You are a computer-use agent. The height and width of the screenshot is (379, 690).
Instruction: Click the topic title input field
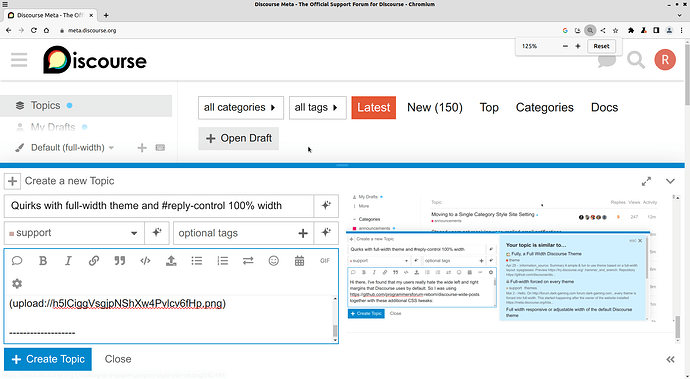159,206
